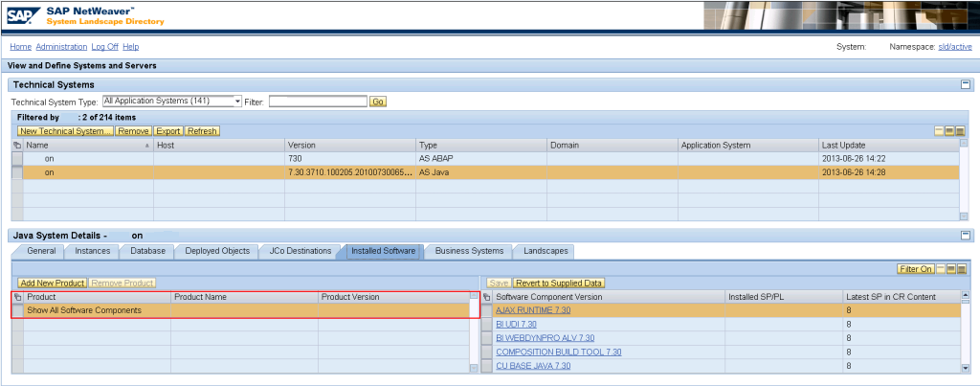Set medium table height in Technical Systems
Viewport: 980px width, 386px height.
click(949, 131)
